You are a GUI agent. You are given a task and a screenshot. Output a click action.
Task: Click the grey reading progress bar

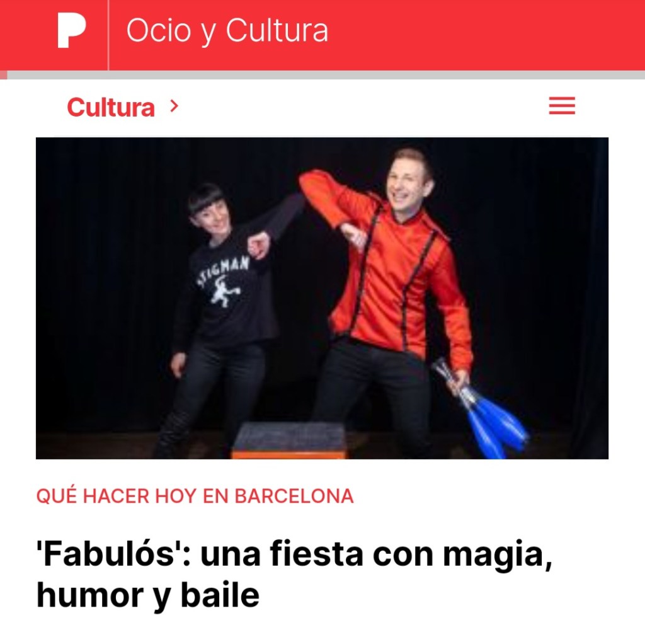[326, 75]
